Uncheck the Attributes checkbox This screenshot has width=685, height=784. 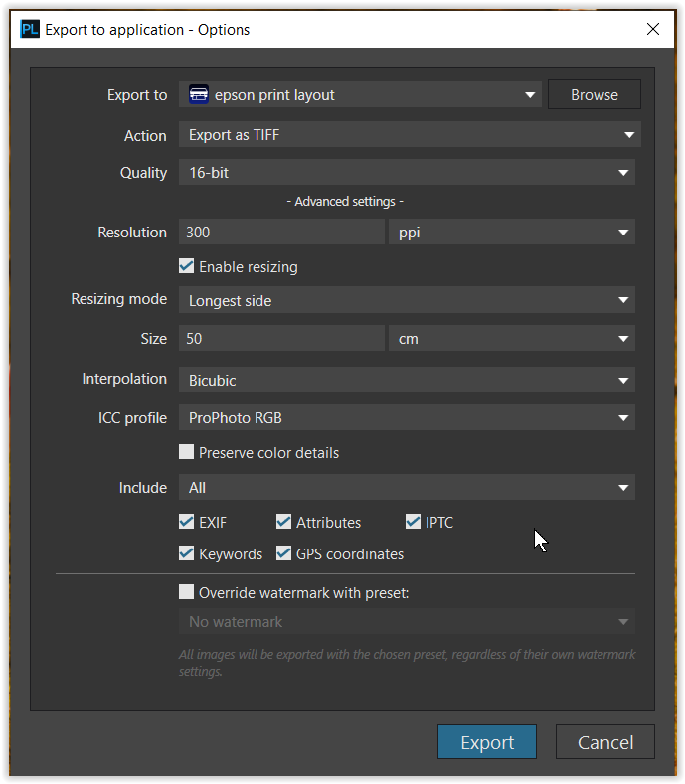pyautogui.click(x=283, y=522)
